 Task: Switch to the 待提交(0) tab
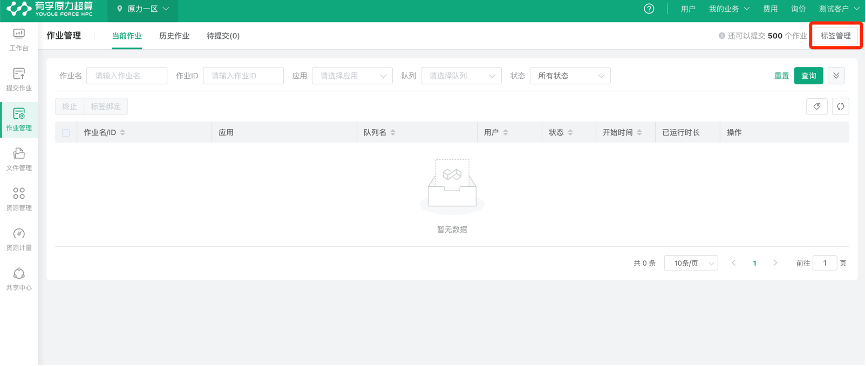pyautogui.click(x=223, y=36)
